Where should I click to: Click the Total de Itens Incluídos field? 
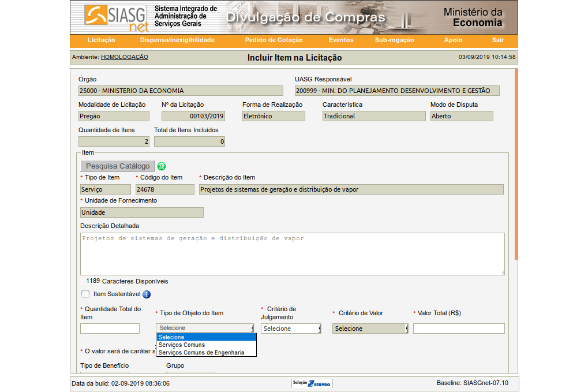189,141
